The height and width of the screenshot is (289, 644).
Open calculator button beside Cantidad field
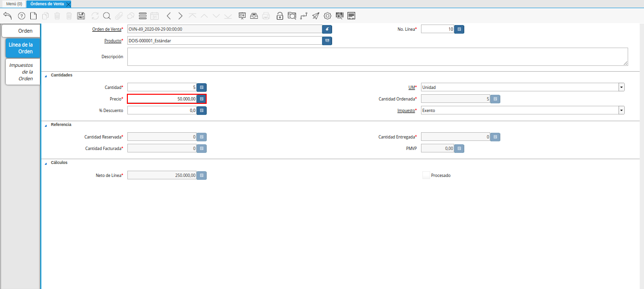201,88
